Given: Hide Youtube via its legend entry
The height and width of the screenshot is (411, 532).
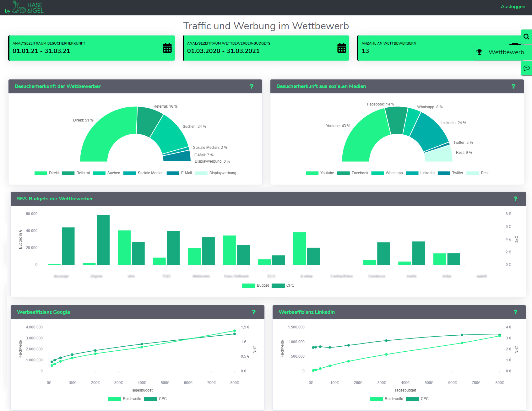Looking at the screenshot, I should pos(320,173).
